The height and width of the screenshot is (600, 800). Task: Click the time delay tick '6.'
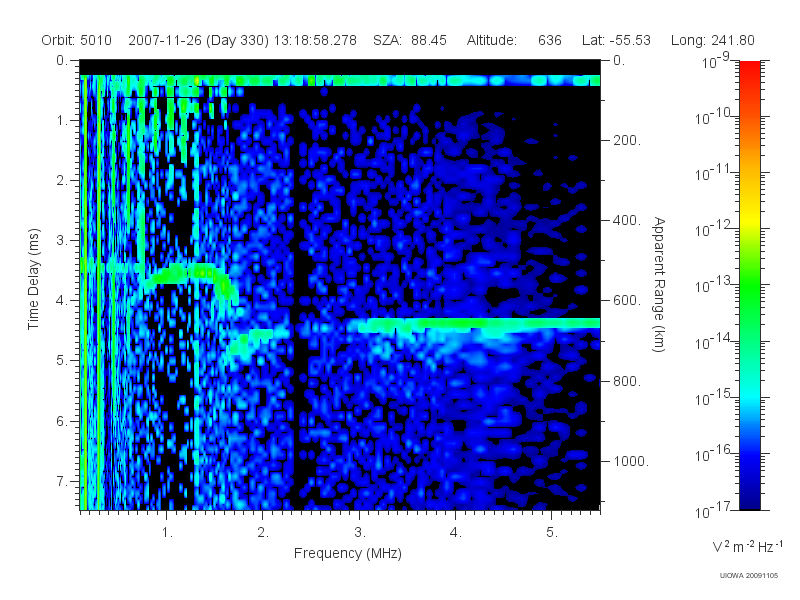62,421
